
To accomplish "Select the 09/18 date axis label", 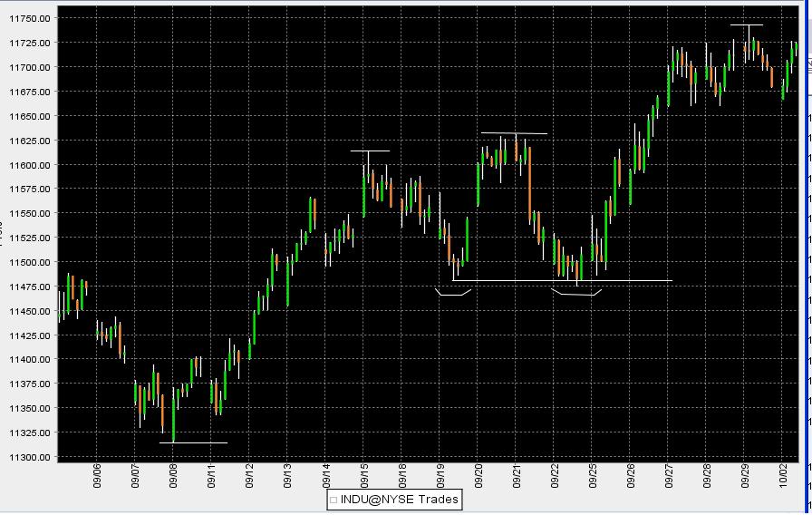I will (401, 477).
